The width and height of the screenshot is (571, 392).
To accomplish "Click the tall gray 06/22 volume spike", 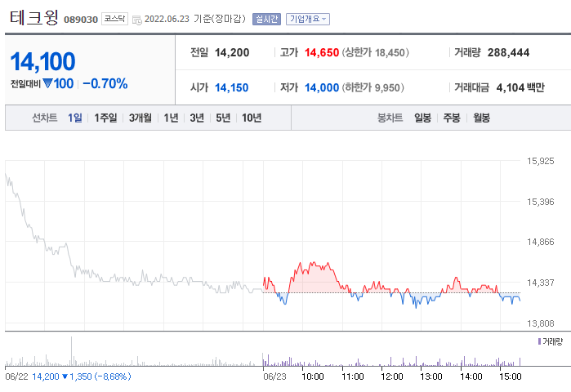I will tap(71, 351).
